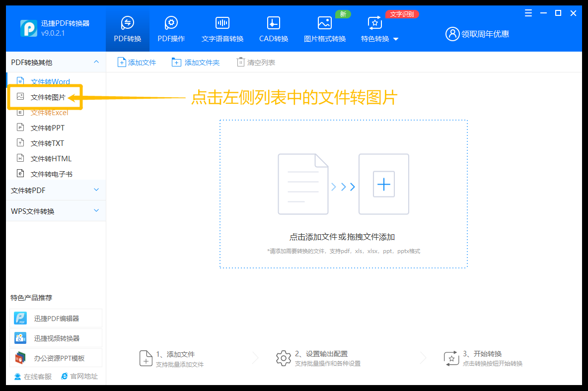Click the 领取周年优惠 user link

pos(477,34)
